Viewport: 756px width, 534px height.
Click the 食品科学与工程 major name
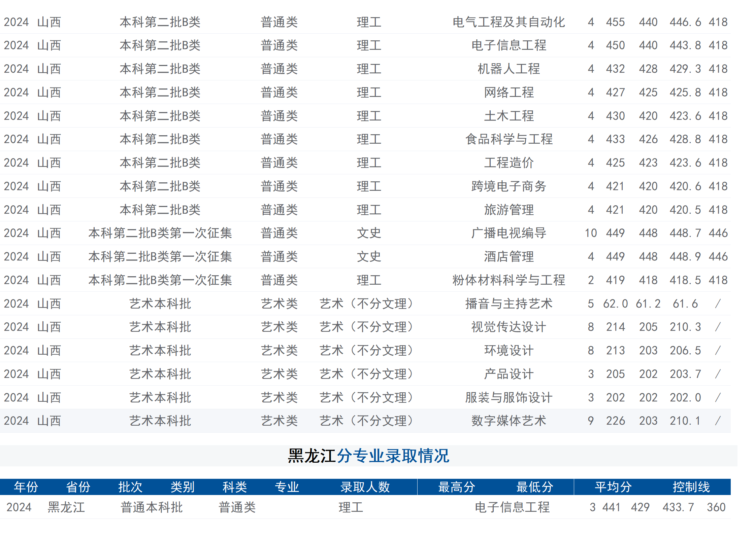pos(509,139)
